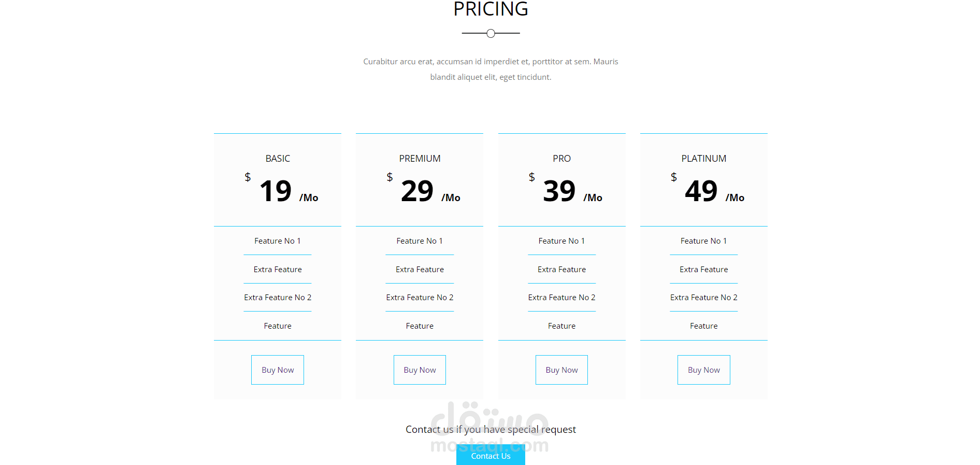Click Extra Feature in the Premium plan

(x=420, y=270)
